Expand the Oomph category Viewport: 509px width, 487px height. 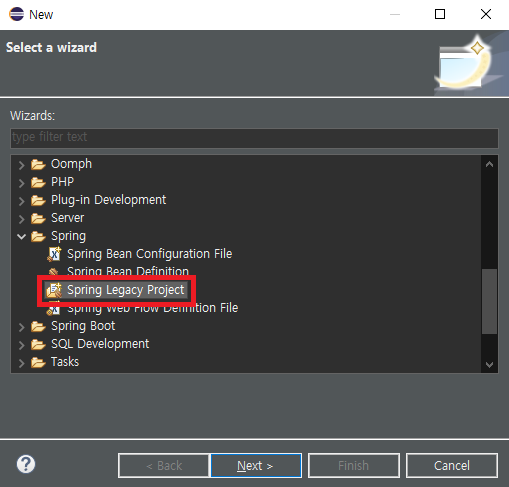coord(21,165)
